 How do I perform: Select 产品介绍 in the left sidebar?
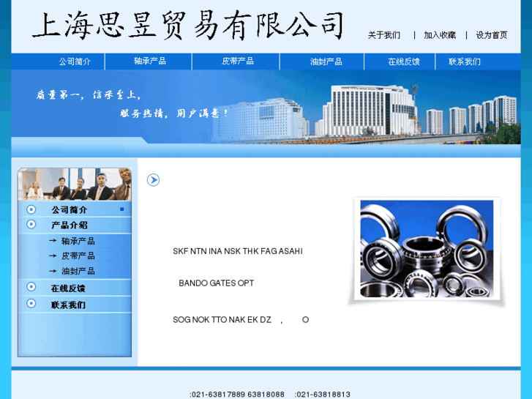70,225
